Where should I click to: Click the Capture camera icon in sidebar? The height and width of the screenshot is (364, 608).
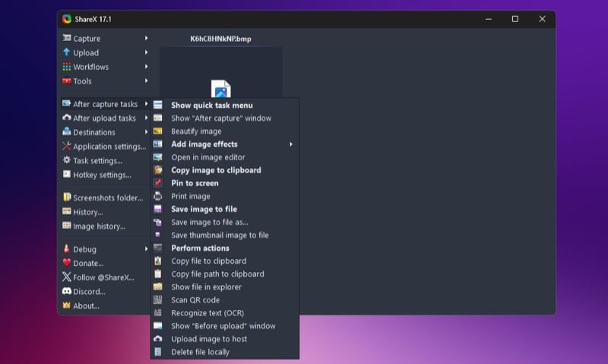point(67,38)
